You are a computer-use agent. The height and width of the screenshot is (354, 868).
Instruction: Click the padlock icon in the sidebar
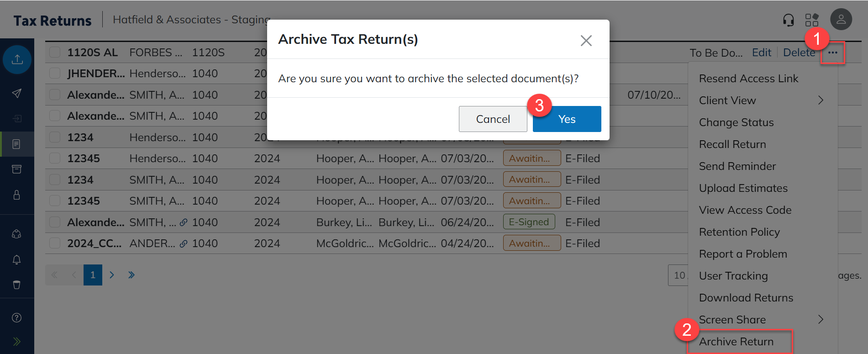pyautogui.click(x=17, y=195)
